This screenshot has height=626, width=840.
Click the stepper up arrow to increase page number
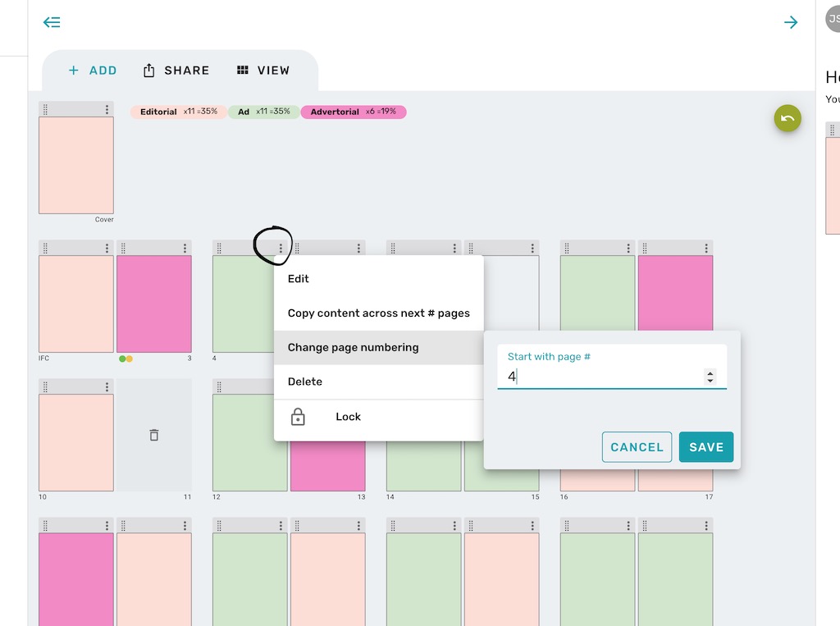pyautogui.click(x=710, y=373)
